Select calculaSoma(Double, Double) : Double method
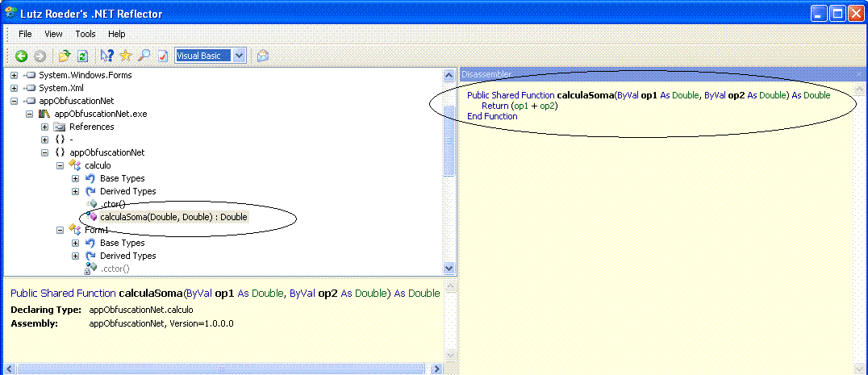This screenshot has width=868, height=375. pos(173,218)
